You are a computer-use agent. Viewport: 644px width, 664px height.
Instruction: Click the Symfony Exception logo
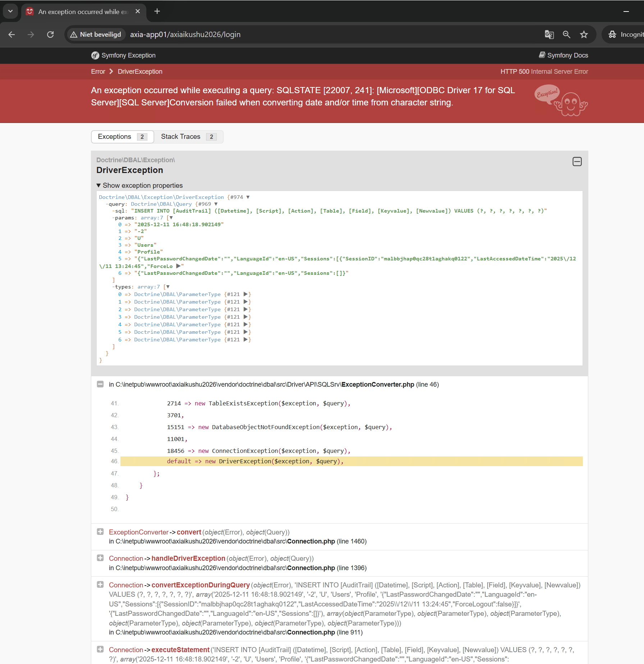[x=95, y=55]
